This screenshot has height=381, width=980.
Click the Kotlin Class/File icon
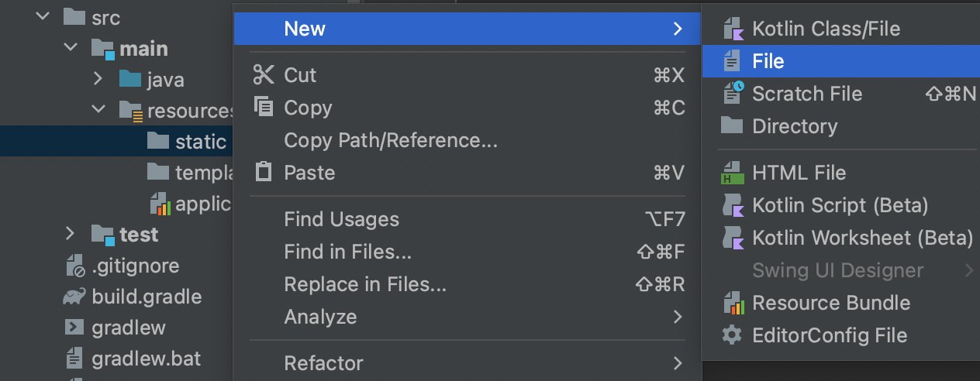tap(733, 29)
